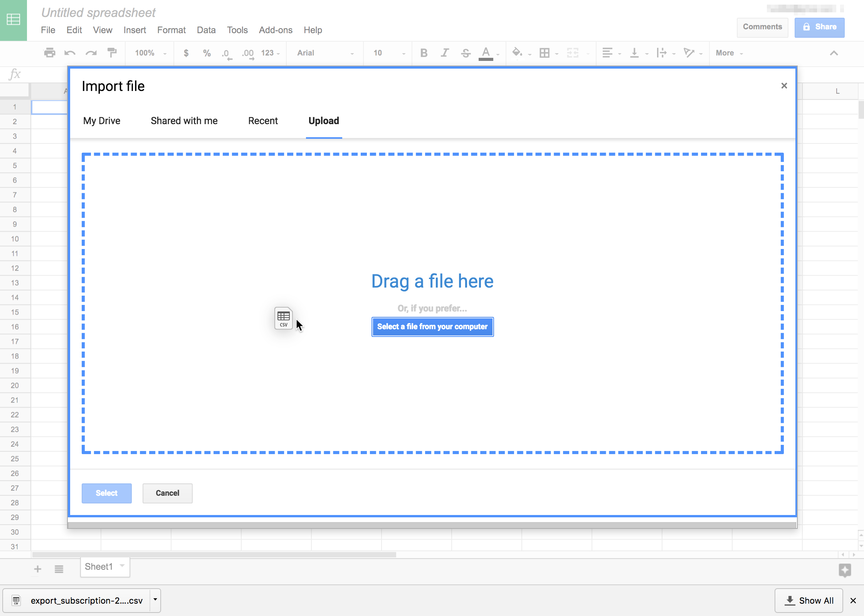The width and height of the screenshot is (864, 616).
Task: Open the zoom 100% dropdown
Action: pyautogui.click(x=150, y=53)
